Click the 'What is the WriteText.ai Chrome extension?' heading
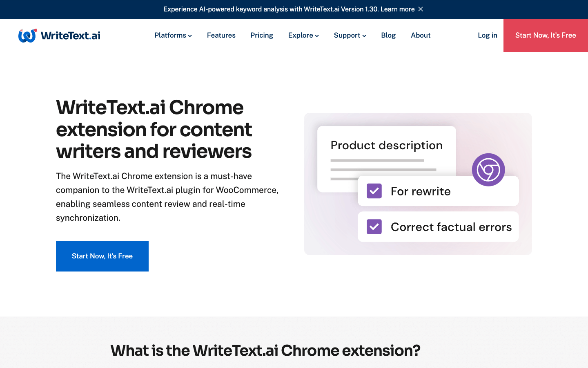Viewport: 588px width, 368px height. pyautogui.click(x=265, y=350)
